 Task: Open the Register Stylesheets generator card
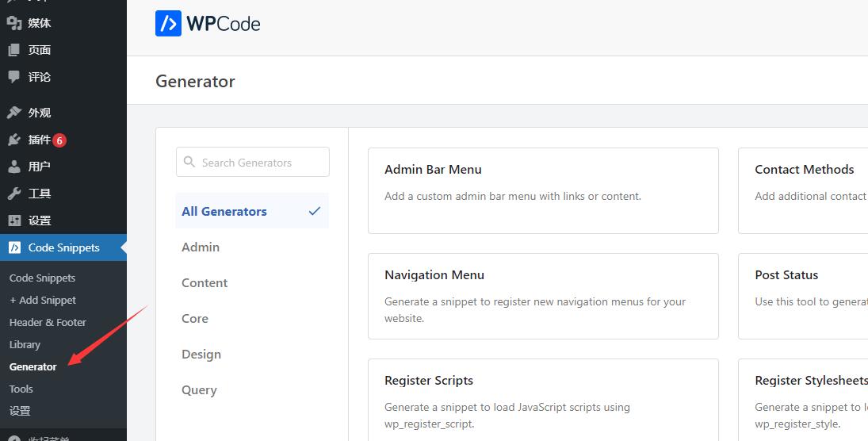pos(803,400)
